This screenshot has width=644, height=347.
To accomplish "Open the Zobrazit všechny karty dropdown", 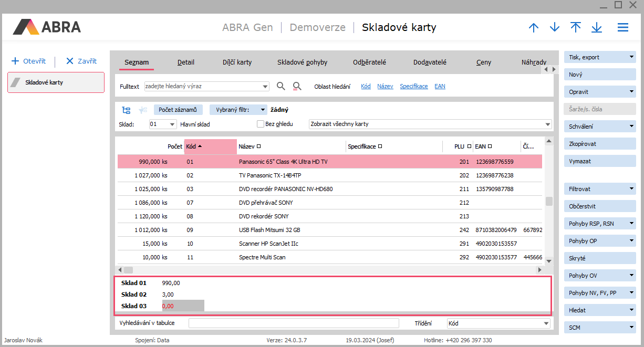I will 548,124.
